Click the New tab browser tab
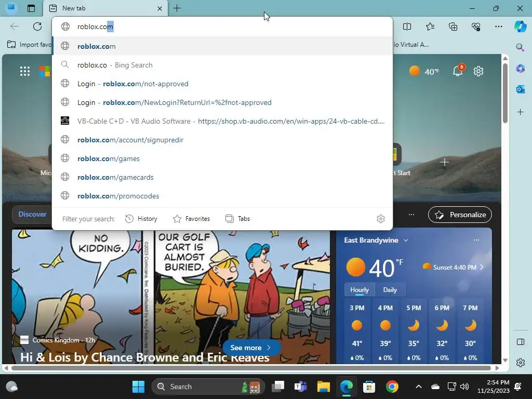Screen dimensions: 532x399 coord(105,8)
